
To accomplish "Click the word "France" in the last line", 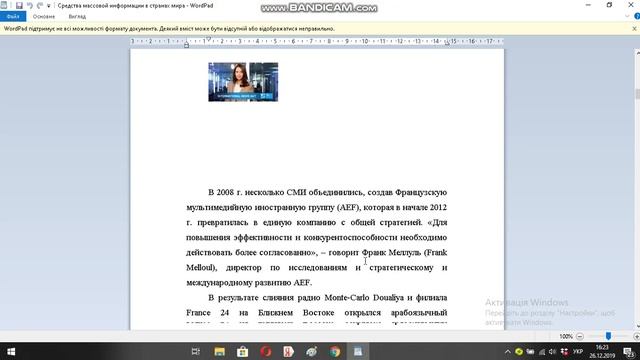I will point(198,313).
